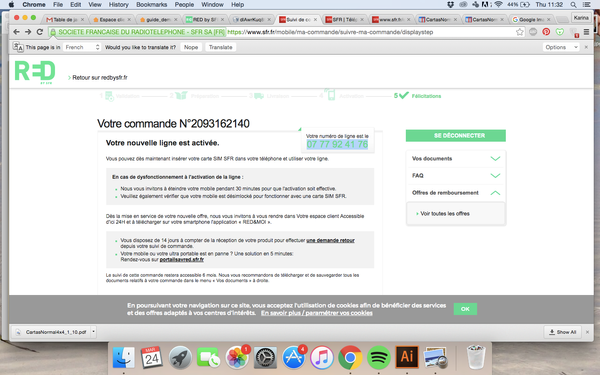Screen dimensions: 600x375
Task: Click the RED by SFR logo
Action: 35,72
